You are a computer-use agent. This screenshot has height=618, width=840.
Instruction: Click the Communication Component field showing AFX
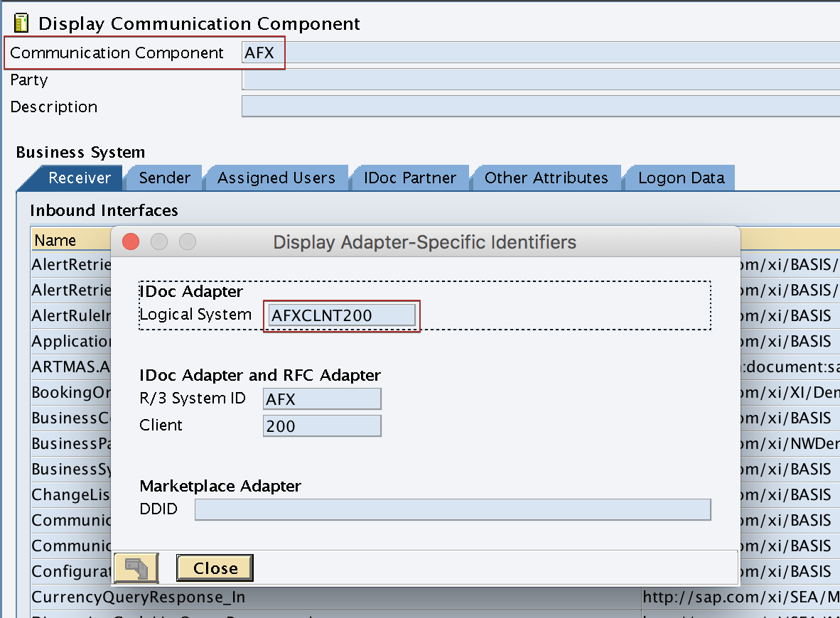tap(262, 52)
